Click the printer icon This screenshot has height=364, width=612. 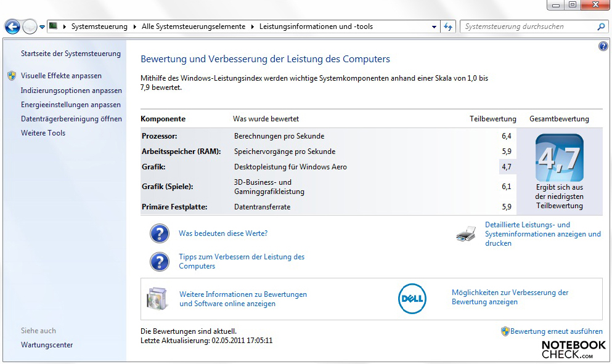tap(466, 234)
